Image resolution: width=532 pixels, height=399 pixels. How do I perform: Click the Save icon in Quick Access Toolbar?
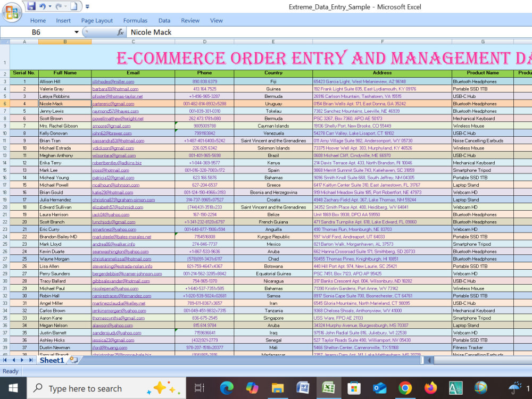(31, 6)
